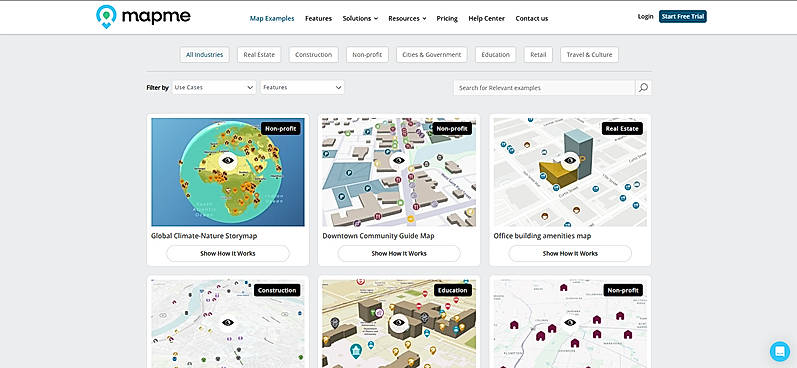Filter by Real Estate industry
Viewport: 797px width, 368px height.
[x=259, y=55]
